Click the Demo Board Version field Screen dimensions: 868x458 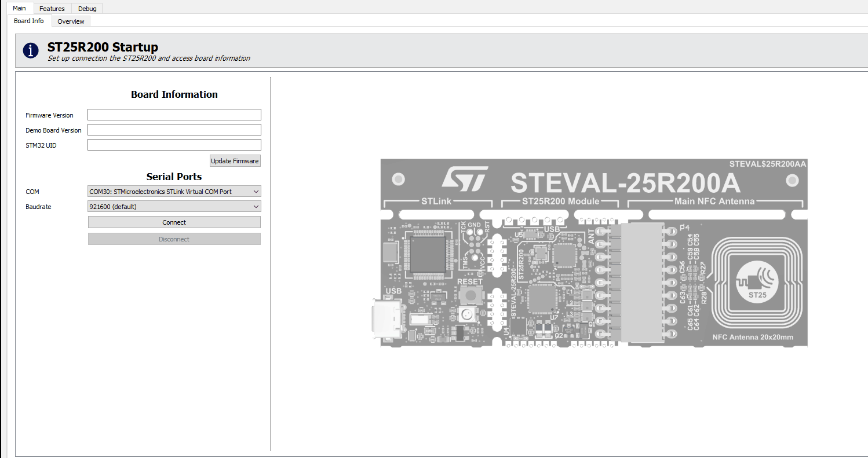point(174,130)
